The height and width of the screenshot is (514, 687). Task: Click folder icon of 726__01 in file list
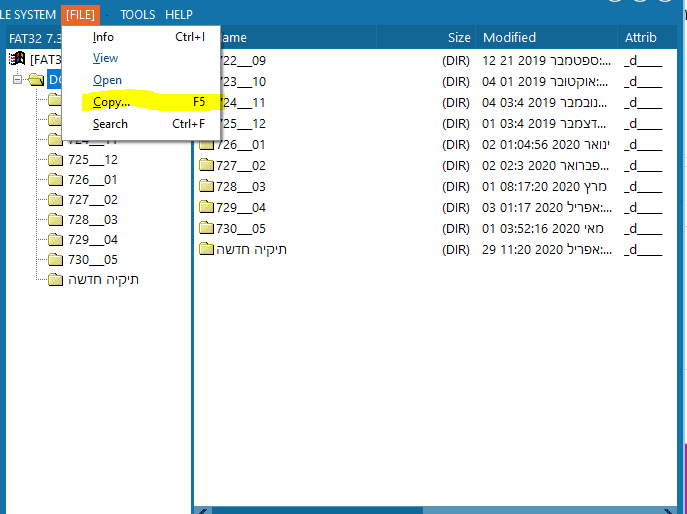click(x=206, y=145)
